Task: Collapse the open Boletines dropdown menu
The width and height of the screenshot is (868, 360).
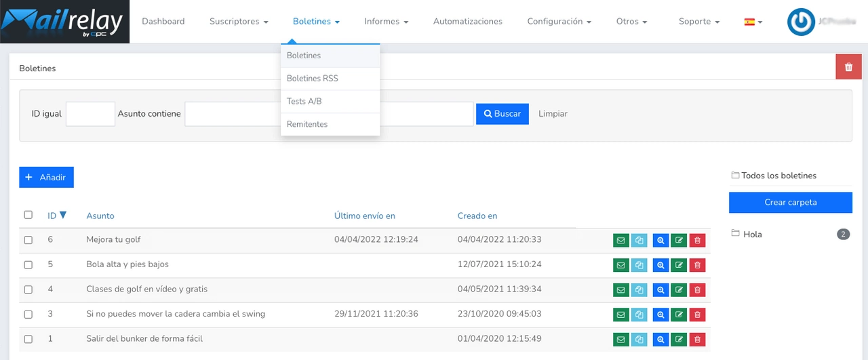Action: (x=316, y=22)
